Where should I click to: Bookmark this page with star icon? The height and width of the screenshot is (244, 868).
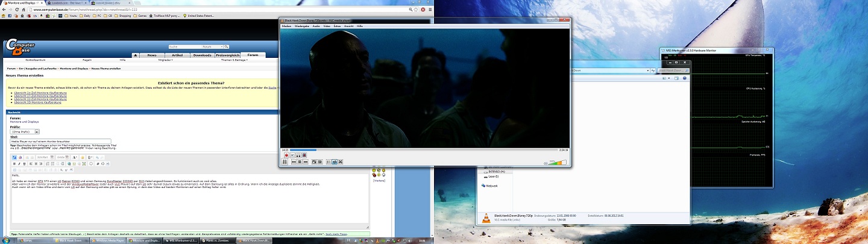[x=416, y=10]
